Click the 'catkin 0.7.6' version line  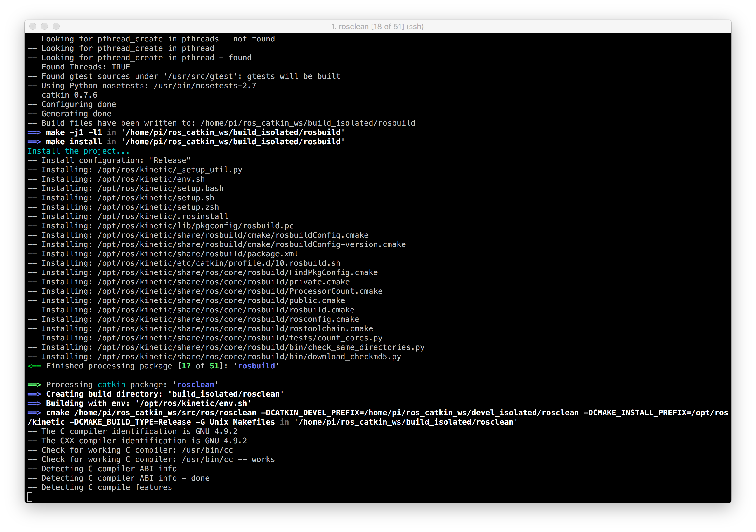[x=62, y=95]
